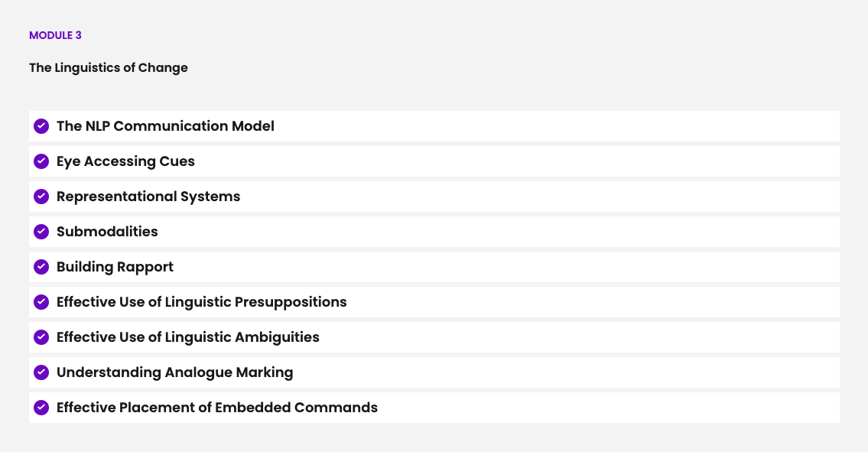Click the checkmark icon beside Building Rapport

click(41, 267)
